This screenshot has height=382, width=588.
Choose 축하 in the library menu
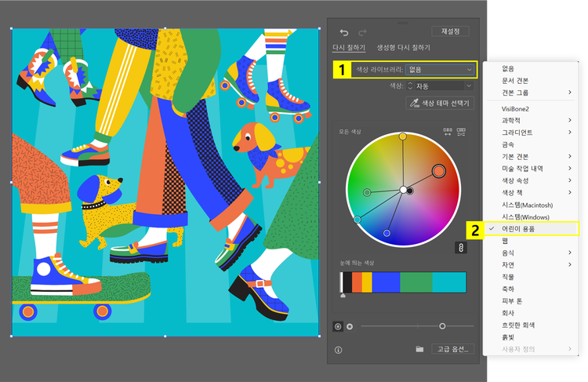coord(508,289)
